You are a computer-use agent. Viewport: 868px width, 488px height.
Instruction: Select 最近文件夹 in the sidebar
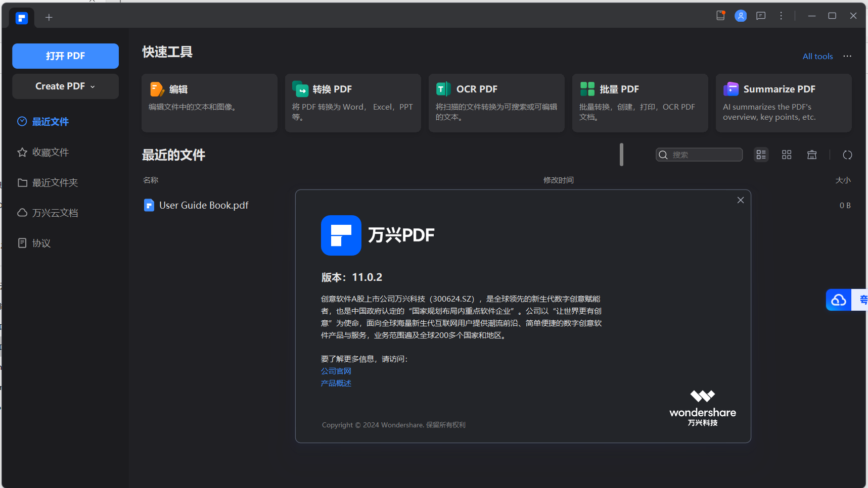click(x=55, y=182)
